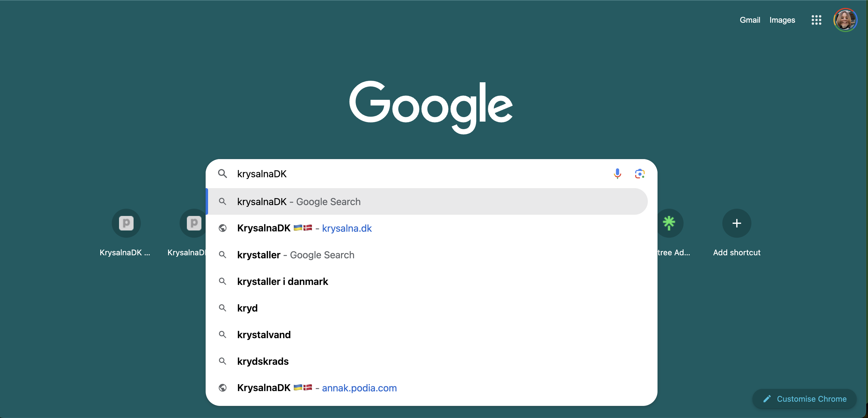Viewport: 868px width, 418px height.
Task: Click the plus icon to add shortcut
Action: [737, 223]
